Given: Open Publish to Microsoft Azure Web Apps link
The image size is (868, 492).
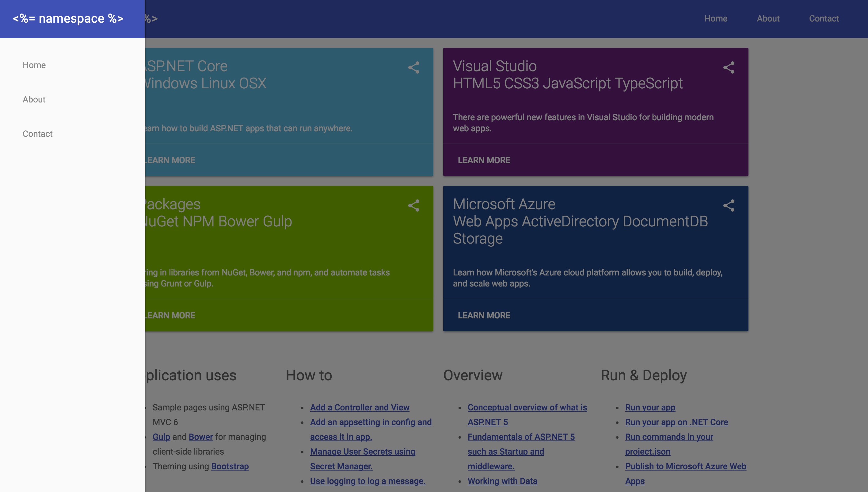Looking at the screenshot, I should click(686, 473).
